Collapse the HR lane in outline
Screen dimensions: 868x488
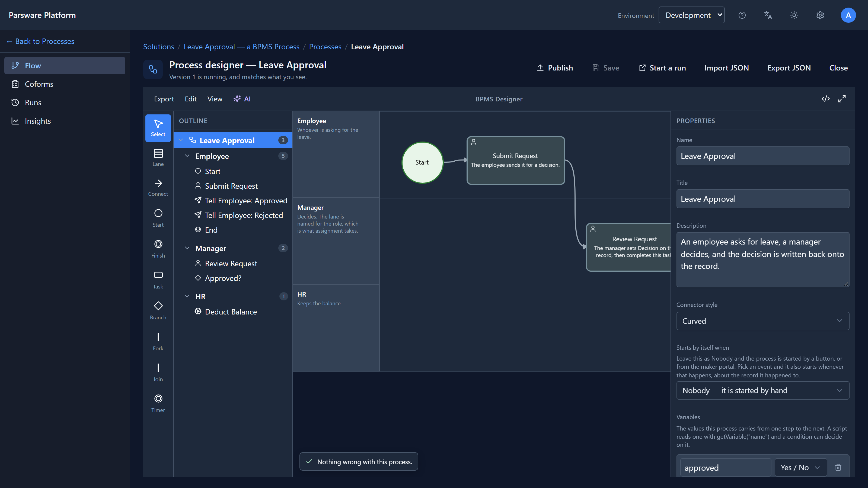(x=187, y=296)
